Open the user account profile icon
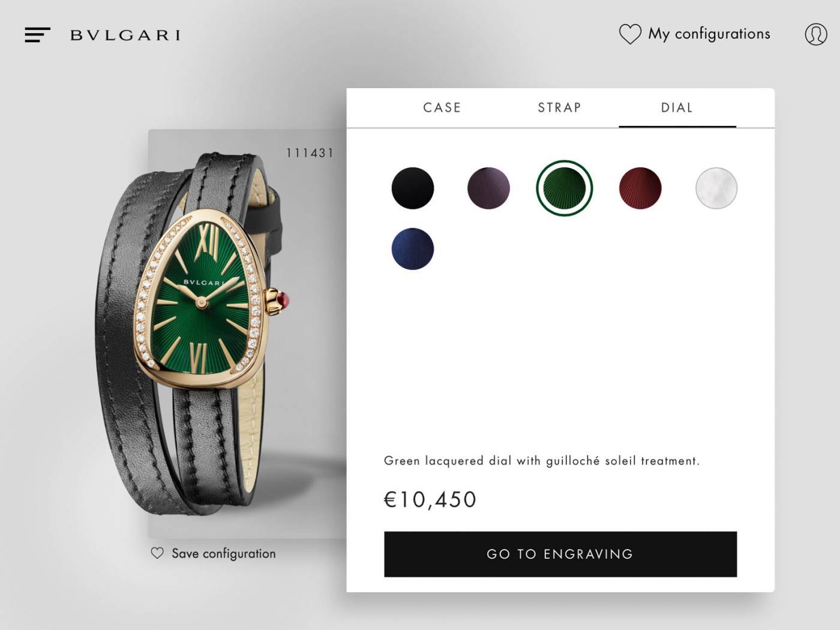Screen dimensions: 840x630 816,34
